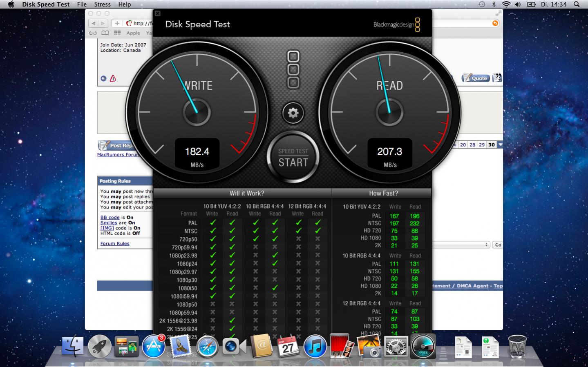The width and height of the screenshot is (588, 367).
Task: Click the Go button in forum
Action: point(498,245)
